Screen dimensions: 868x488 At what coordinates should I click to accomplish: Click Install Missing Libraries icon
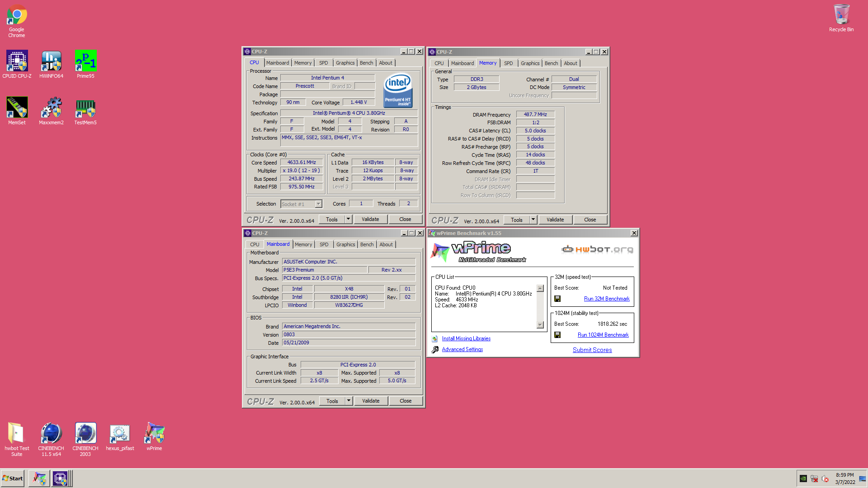click(x=435, y=338)
